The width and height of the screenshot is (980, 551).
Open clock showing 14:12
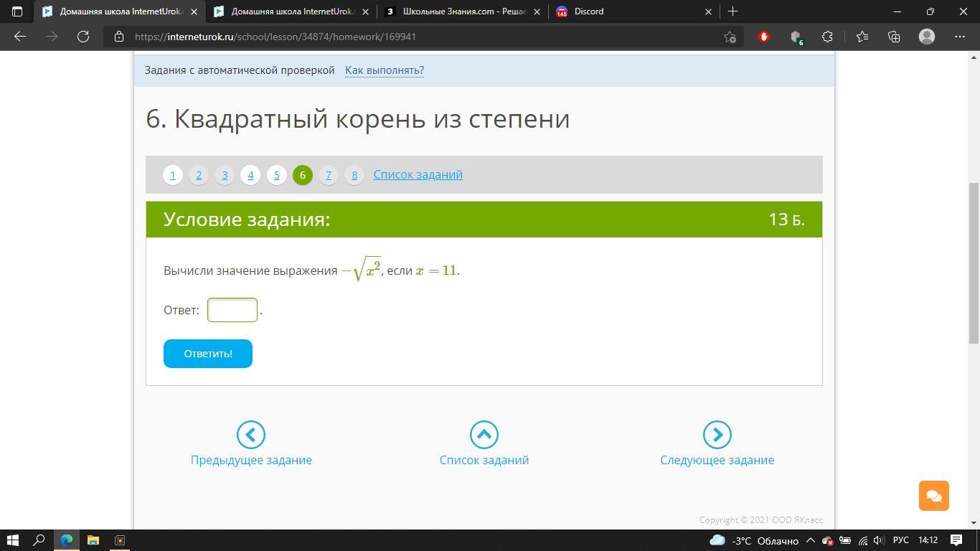click(928, 540)
